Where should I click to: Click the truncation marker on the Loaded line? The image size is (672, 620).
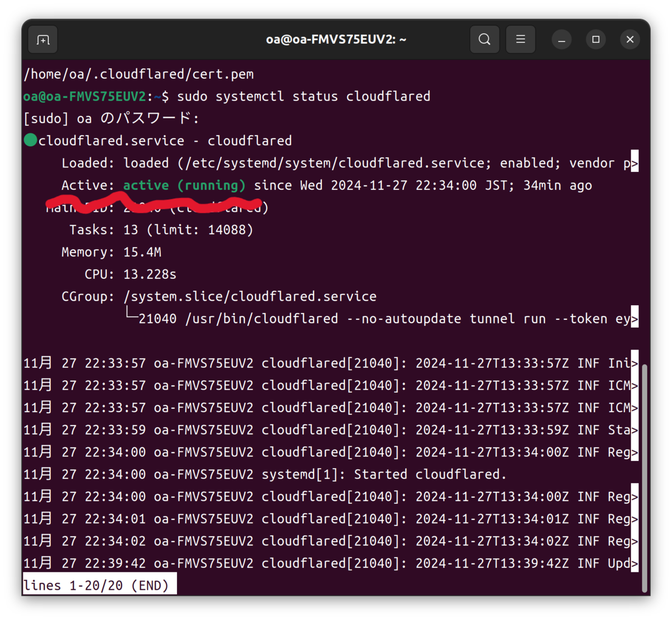tap(634, 161)
